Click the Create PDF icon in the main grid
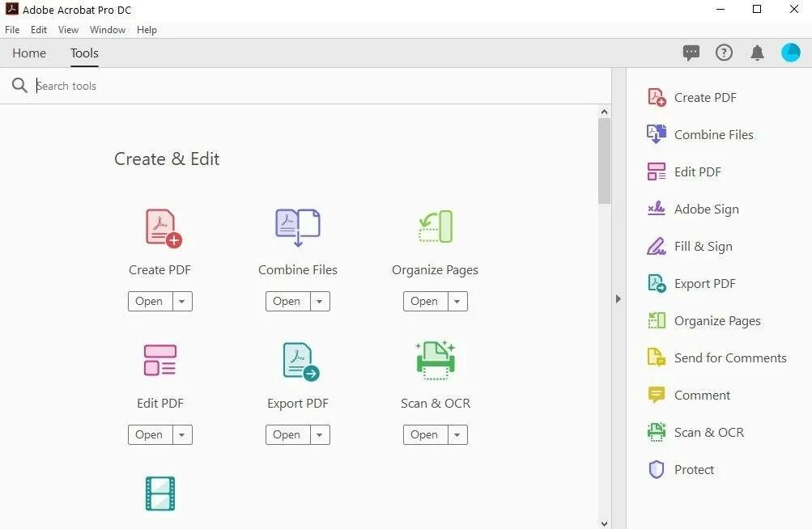The image size is (812, 529). tap(164, 228)
